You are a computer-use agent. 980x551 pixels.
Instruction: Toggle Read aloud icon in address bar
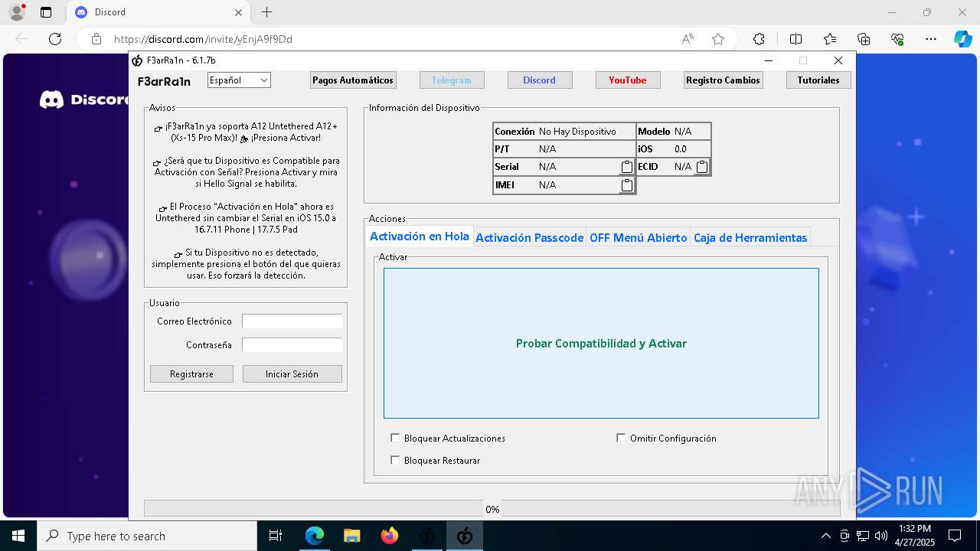click(x=688, y=39)
